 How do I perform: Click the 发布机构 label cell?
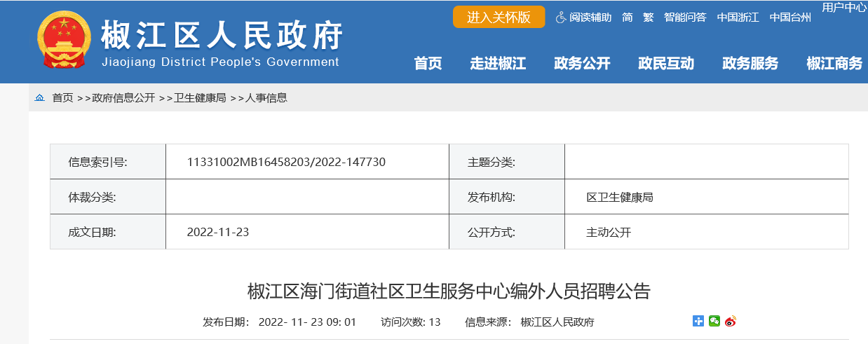[507, 197]
